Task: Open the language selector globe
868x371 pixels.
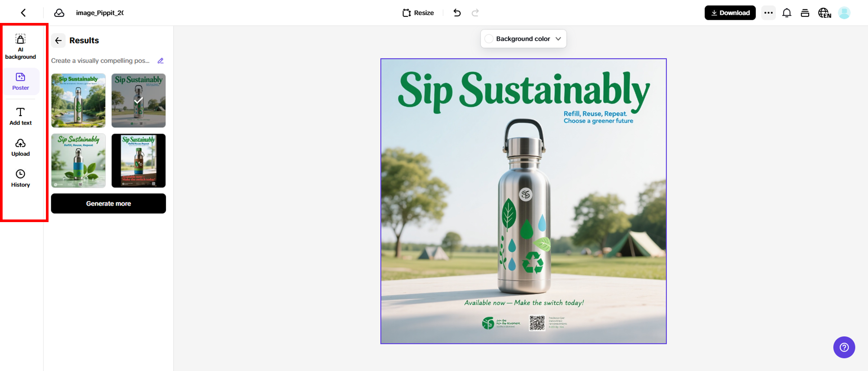Action: pyautogui.click(x=824, y=13)
